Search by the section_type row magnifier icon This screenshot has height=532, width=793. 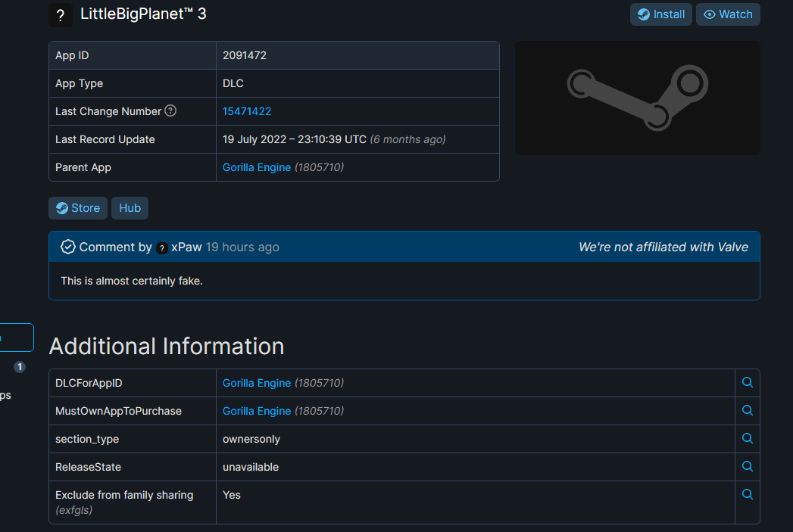point(747,438)
